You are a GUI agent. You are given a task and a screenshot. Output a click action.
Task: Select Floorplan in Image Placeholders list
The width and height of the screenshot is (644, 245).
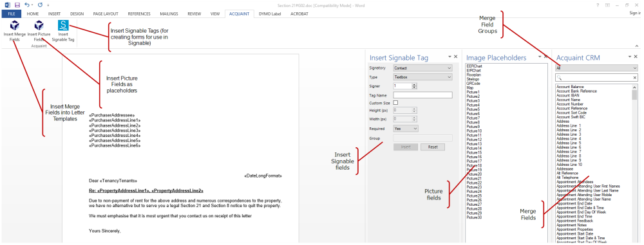click(474, 75)
